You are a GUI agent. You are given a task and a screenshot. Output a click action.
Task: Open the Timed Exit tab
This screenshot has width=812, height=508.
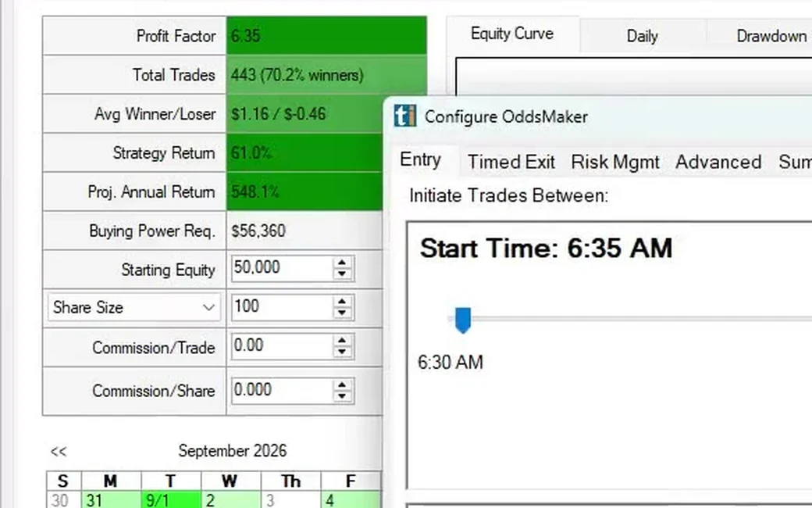[x=511, y=162]
